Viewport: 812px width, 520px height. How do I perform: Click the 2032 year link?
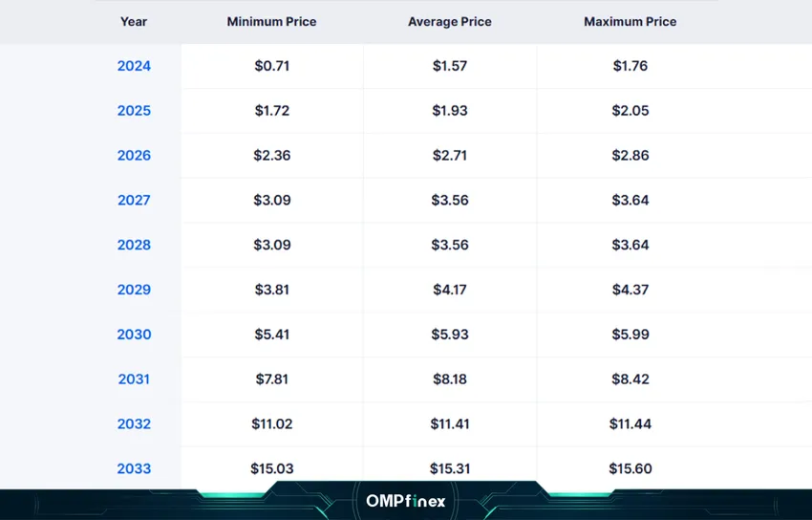point(134,424)
